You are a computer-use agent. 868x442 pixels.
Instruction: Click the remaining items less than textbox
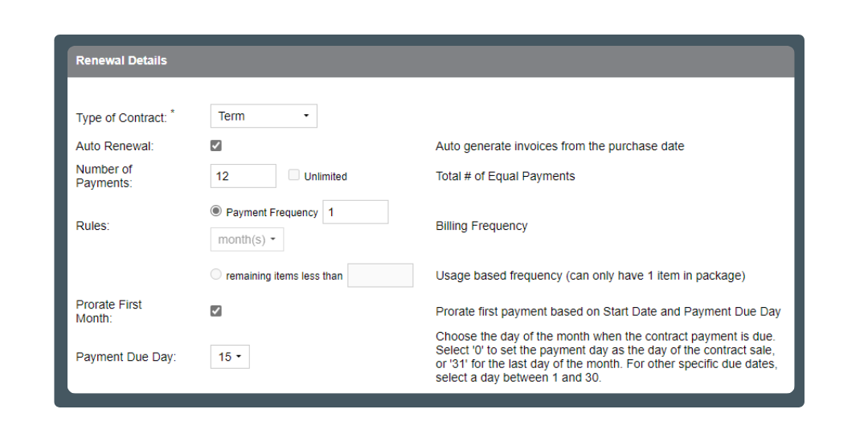(x=380, y=276)
